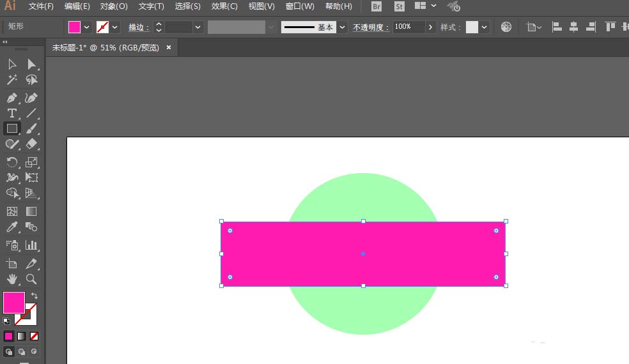Select the Blend tool
This screenshot has height=364, width=629.
31,227
